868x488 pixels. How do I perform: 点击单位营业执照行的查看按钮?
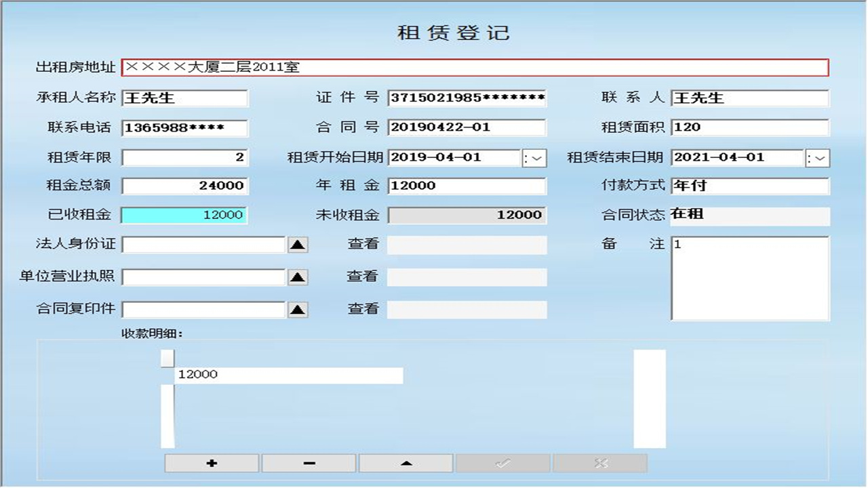(467, 277)
